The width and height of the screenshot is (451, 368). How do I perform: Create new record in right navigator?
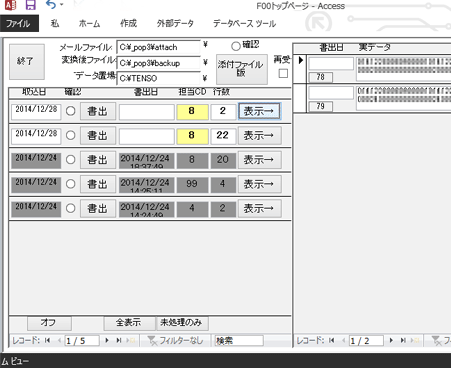415,340
